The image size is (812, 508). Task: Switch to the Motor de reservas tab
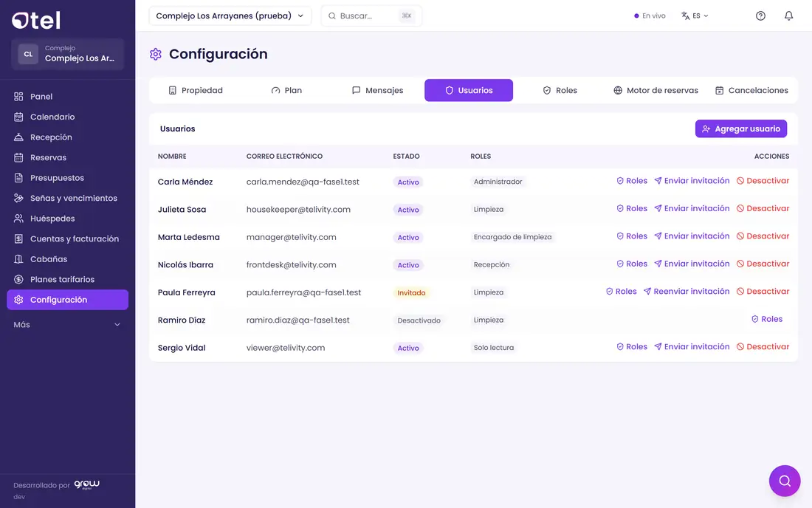pyautogui.click(x=656, y=90)
